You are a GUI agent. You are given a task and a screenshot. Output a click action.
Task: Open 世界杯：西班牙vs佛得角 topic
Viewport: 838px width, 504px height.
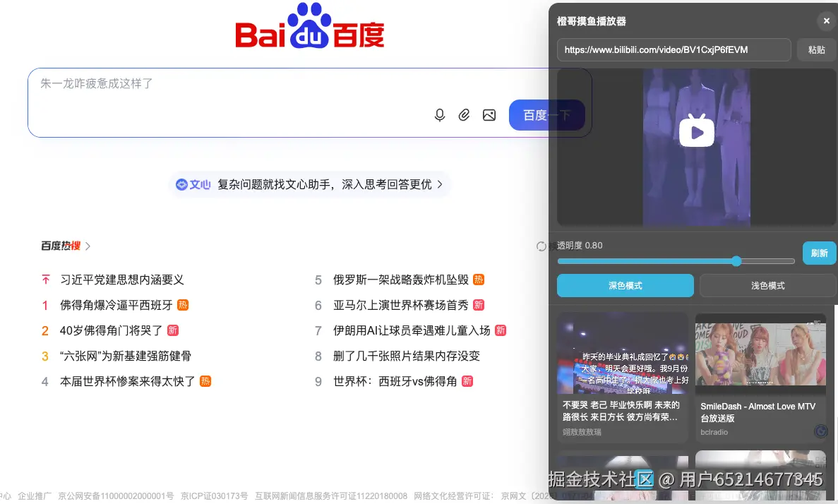pos(395,382)
